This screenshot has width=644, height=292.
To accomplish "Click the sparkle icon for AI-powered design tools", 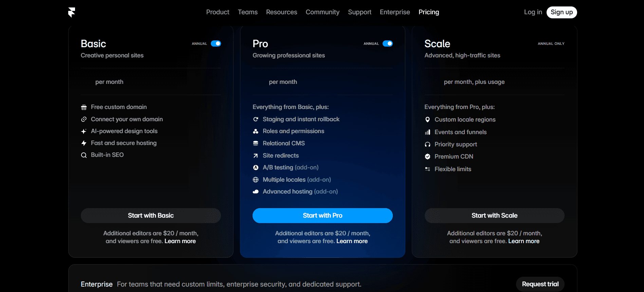I will (x=84, y=131).
